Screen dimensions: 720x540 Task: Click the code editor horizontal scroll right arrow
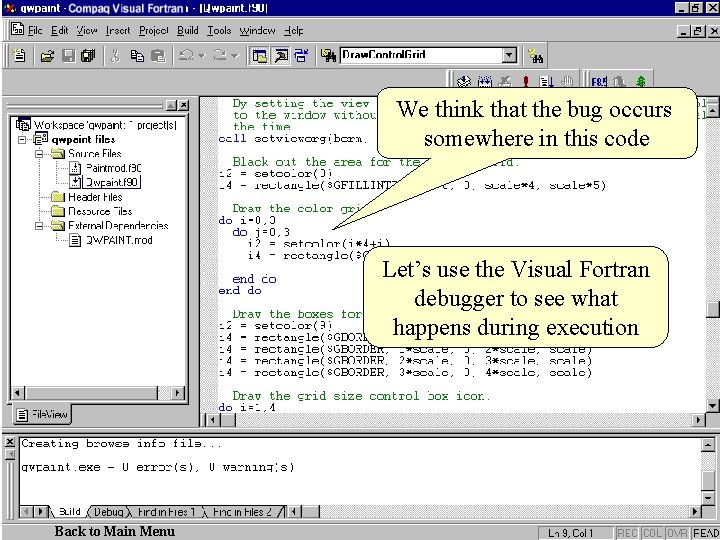tap(698, 420)
